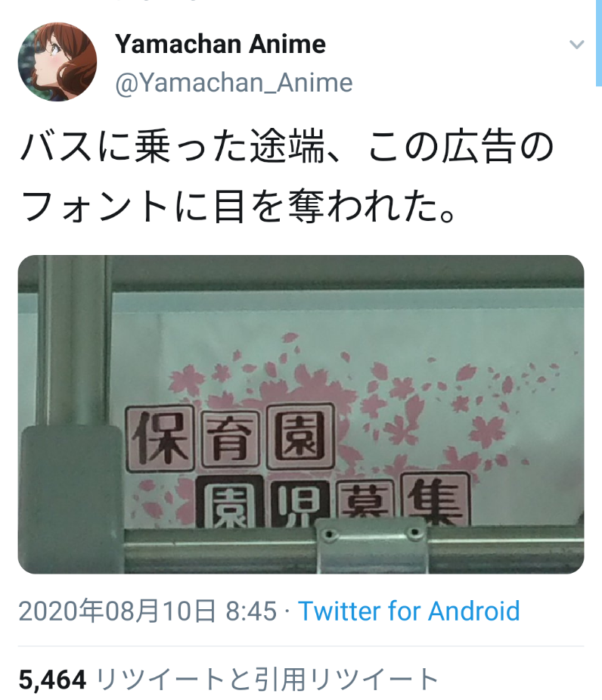Image resolution: width=602 pixels, height=700 pixels.
Task: Open the Yamachan Anime profile avatar
Action: click(x=57, y=61)
